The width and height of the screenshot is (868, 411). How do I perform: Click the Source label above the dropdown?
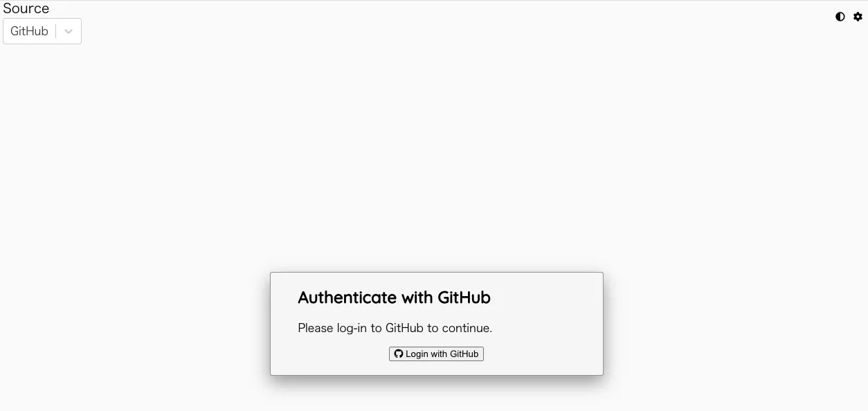pyautogui.click(x=26, y=8)
